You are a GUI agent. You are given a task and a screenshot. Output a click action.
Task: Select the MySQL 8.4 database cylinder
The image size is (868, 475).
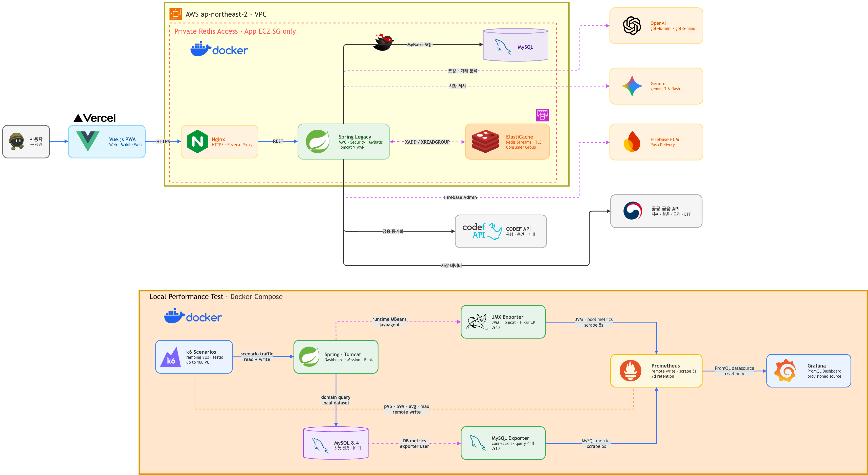point(336,443)
